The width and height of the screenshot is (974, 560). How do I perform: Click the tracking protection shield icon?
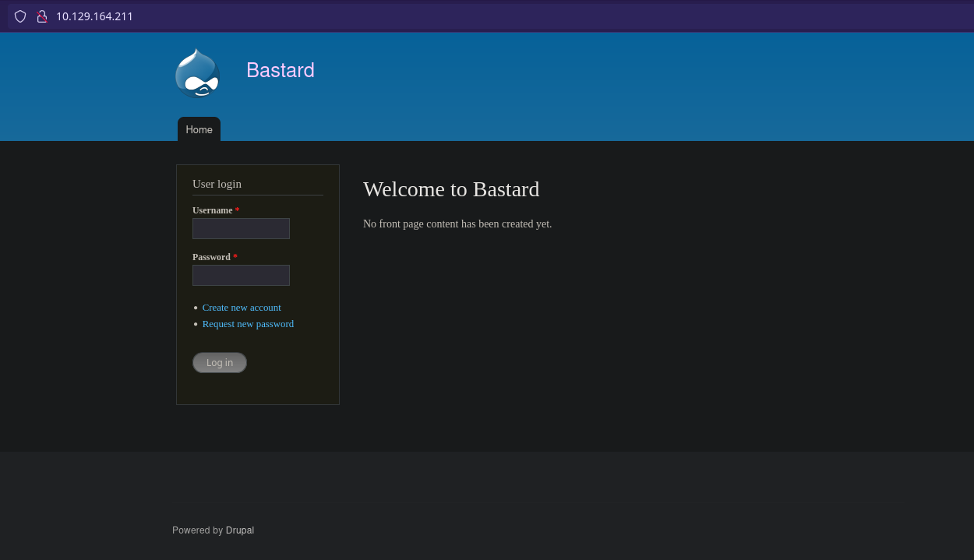[20, 16]
